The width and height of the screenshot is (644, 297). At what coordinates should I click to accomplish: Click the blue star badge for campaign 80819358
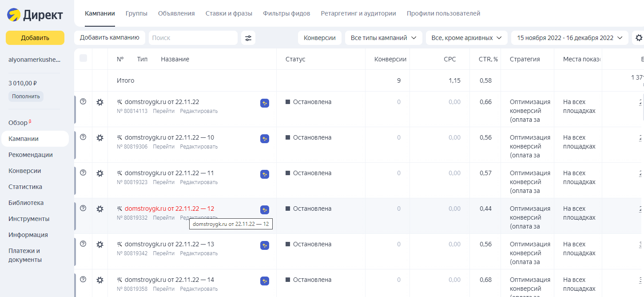tap(265, 281)
